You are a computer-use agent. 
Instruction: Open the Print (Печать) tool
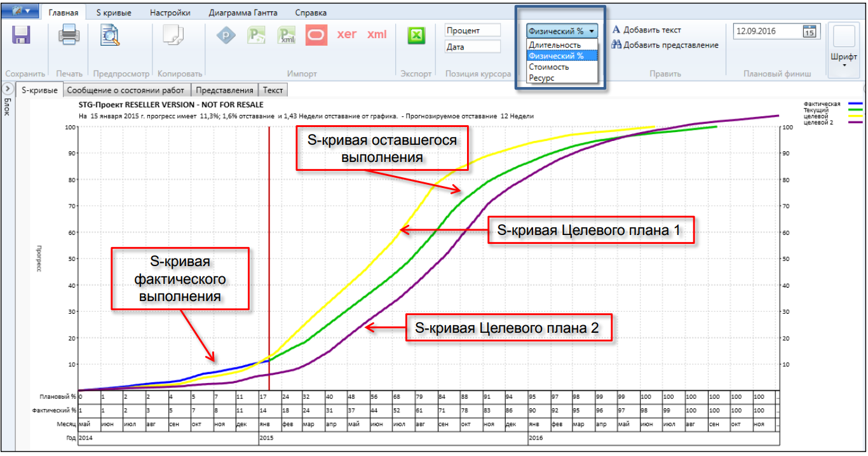click(69, 36)
